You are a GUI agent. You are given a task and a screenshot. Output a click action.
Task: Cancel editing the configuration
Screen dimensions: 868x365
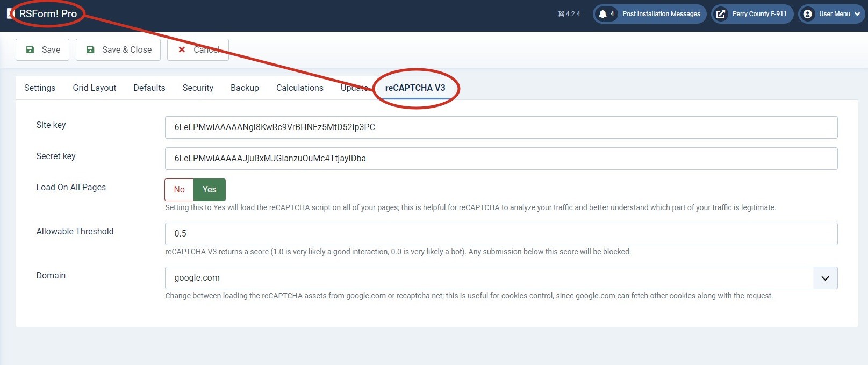[198, 49]
